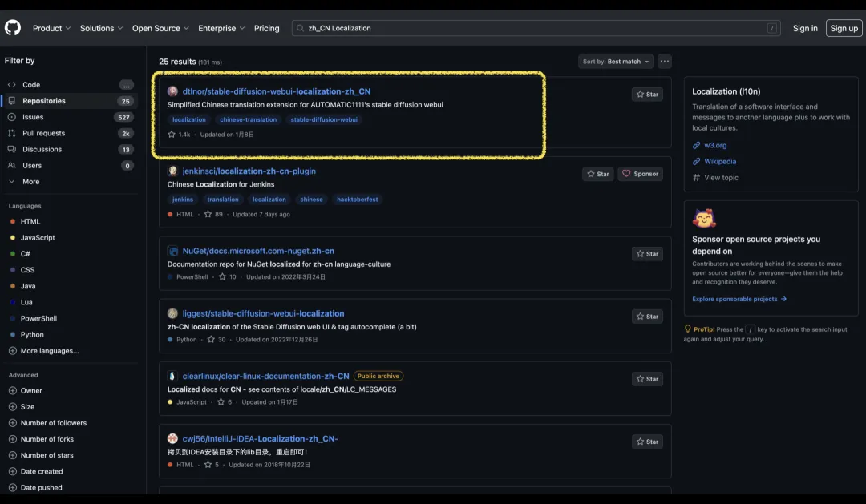Star the dtlnor stable-diffusion-webui repository
The image size is (866, 504).
(647, 94)
